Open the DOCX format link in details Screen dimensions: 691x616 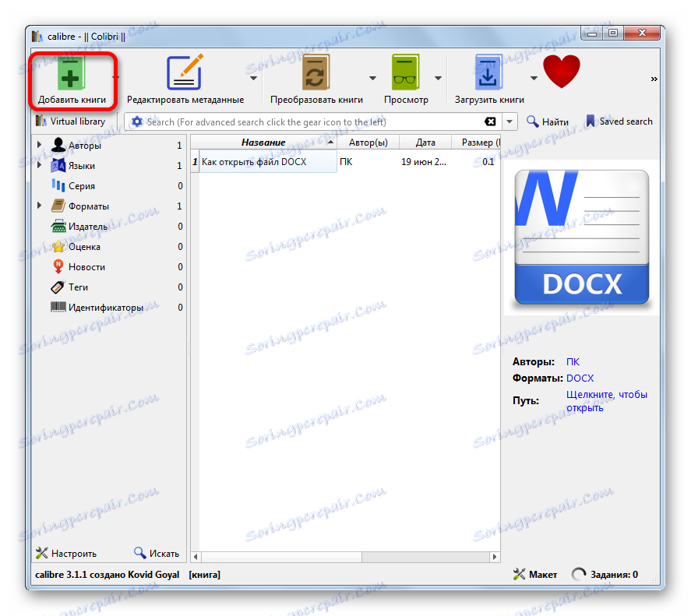pos(580,378)
